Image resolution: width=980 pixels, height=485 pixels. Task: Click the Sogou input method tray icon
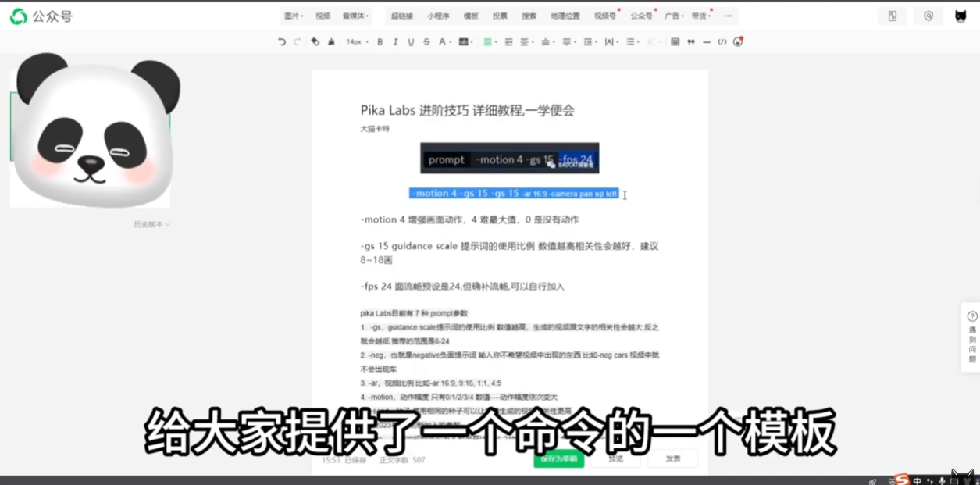point(903,480)
